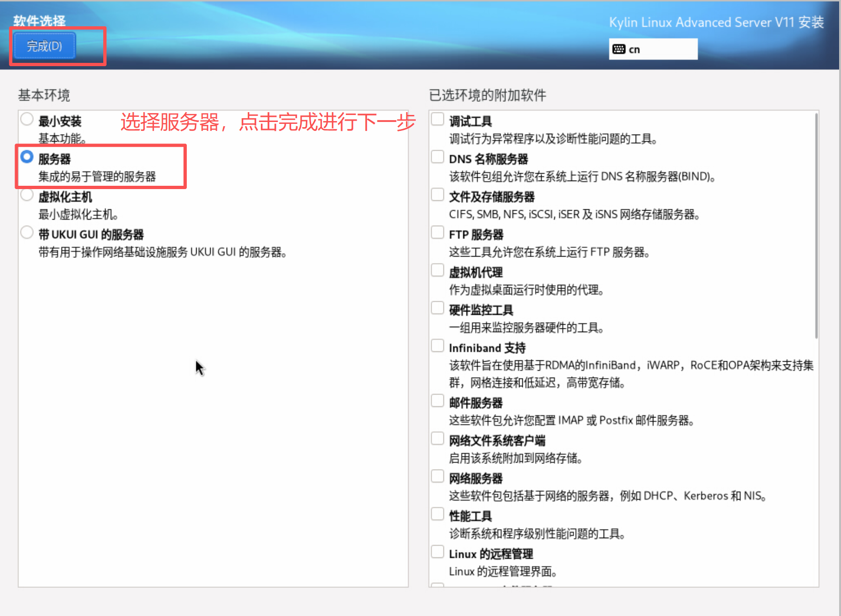Enable the 网络服务器 checkbox

(437, 477)
